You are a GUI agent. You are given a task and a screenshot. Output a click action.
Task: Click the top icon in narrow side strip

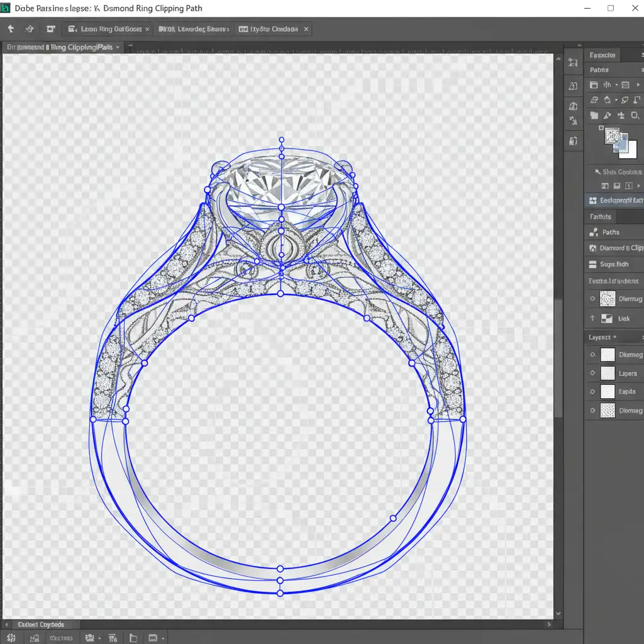coord(573,63)
